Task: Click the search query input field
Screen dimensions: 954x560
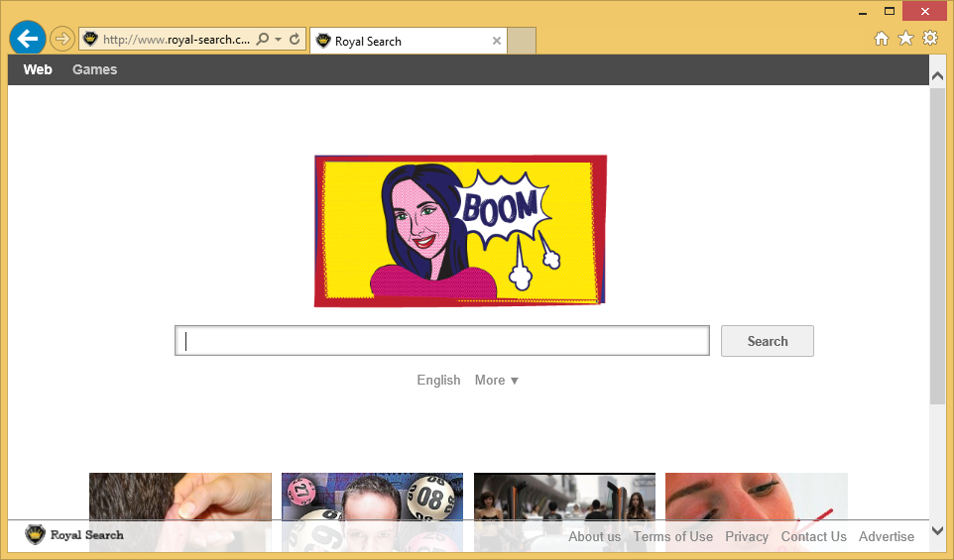Action: coord(442,341)
